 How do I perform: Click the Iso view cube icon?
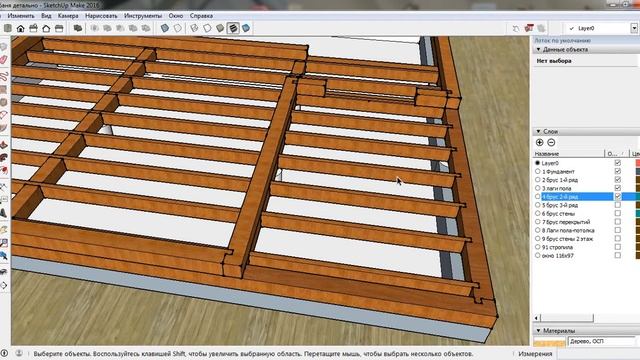[x=8, y=28]
